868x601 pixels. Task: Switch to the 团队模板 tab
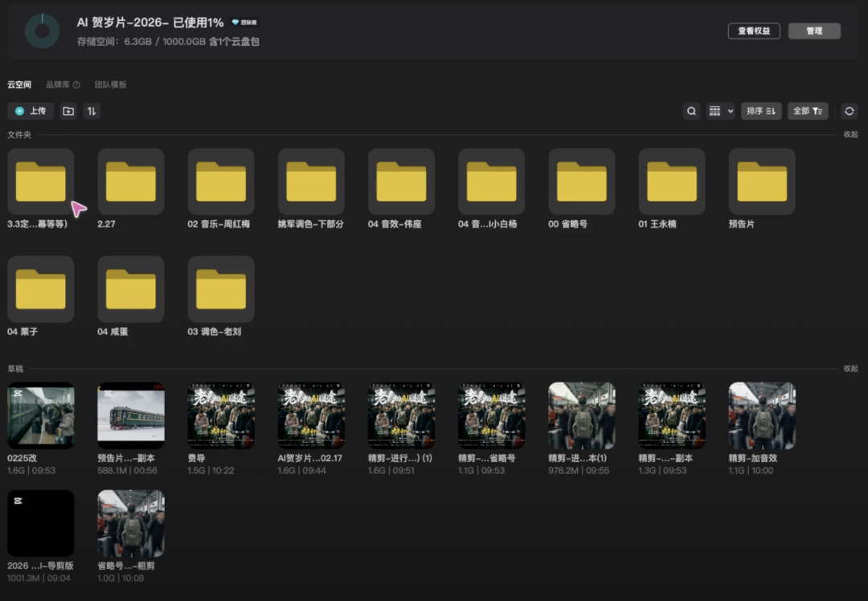pos(110,84)
